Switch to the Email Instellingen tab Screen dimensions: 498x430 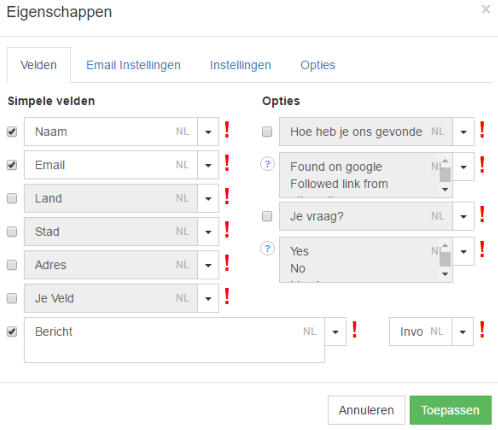[133, 65]
